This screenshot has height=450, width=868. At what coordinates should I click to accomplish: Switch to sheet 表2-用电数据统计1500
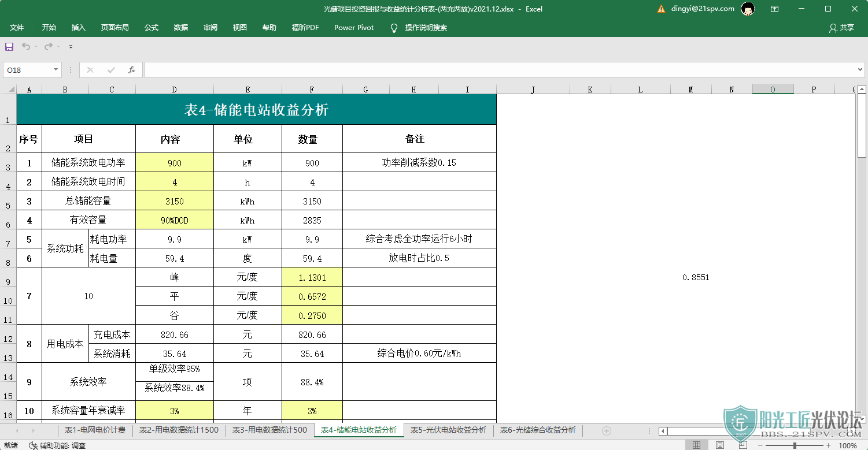pos(178,430)
